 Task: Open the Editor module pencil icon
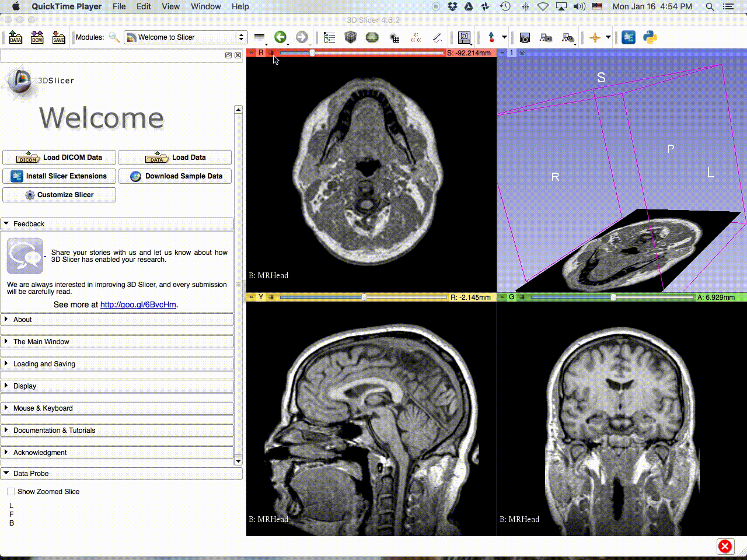click(437, 37)
